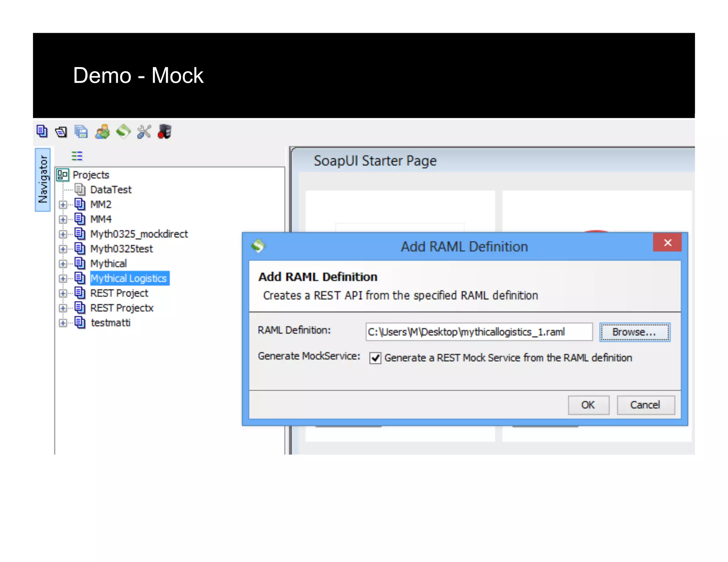Select the SoapUI Starter Page tab header
The height and width of the screenshot is (562, 728).
375,161
